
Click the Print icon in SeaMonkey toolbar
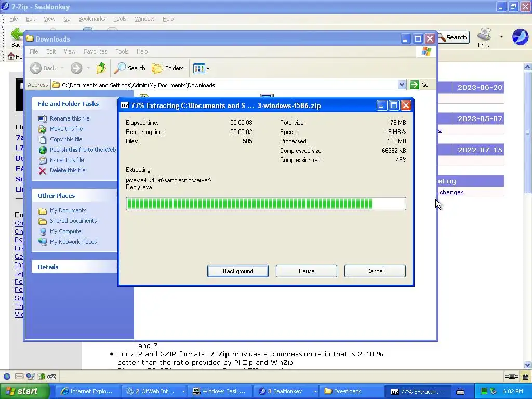tap(484, 34)
